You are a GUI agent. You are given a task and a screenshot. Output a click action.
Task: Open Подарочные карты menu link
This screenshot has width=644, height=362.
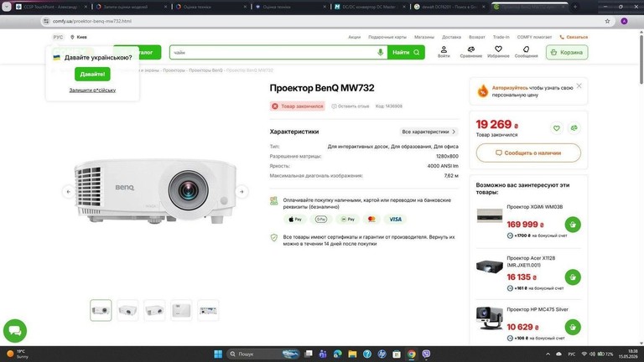[387, 37]
